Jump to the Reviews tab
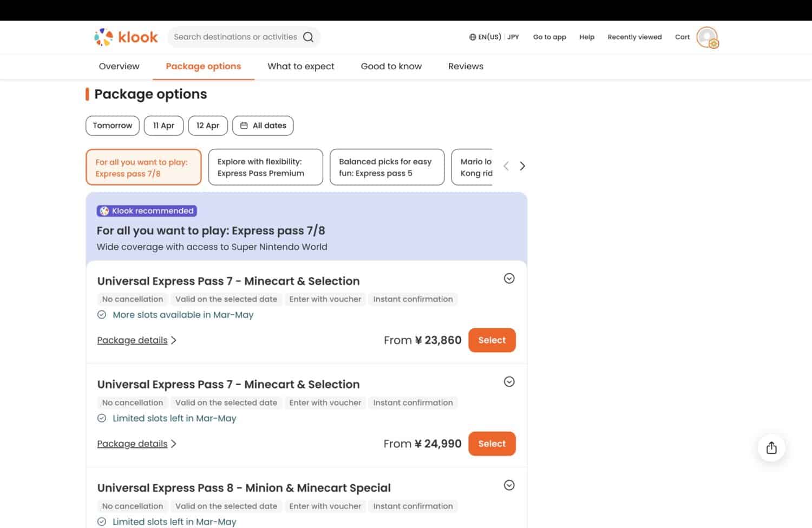Screen dimensions: 812x528 pos(466,66)
